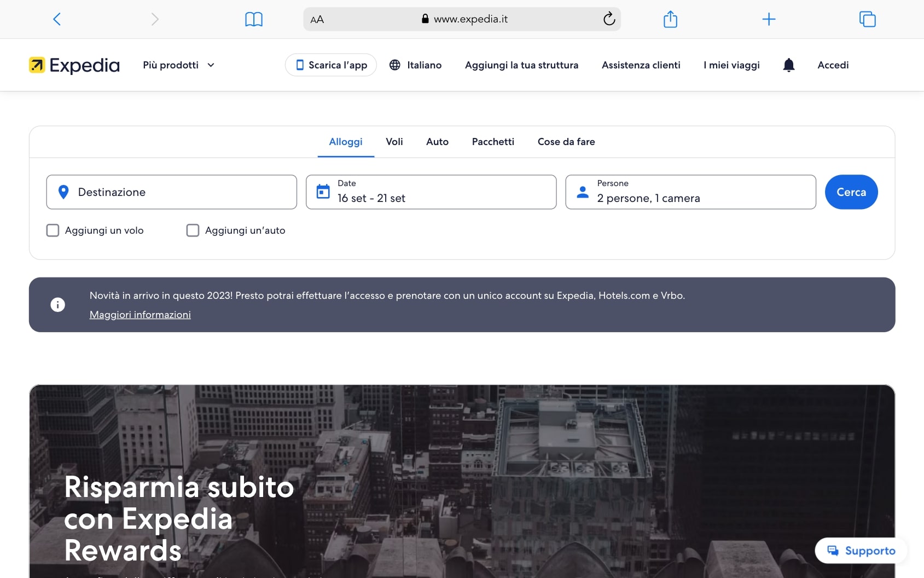Open Assistenza clienti link
The width and height of the screenshot is (924, 578).
pos(641,65)
